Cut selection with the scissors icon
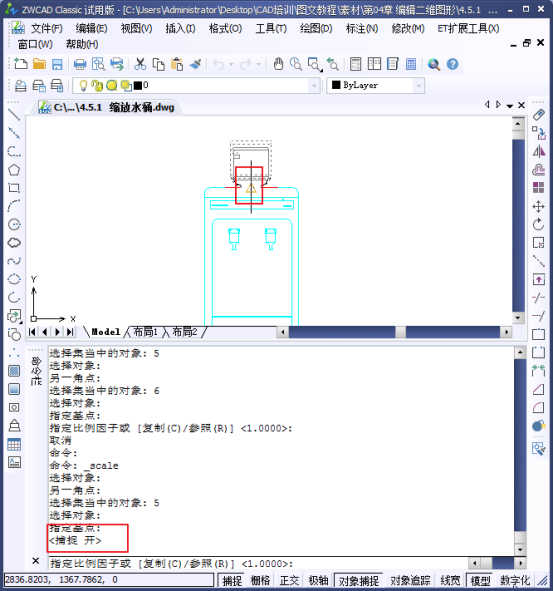554x591 pixels. coord(140,64)
